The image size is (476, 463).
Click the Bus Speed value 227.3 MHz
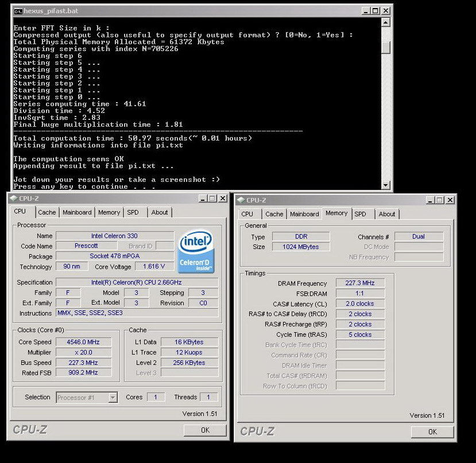(x=83, y=363)
